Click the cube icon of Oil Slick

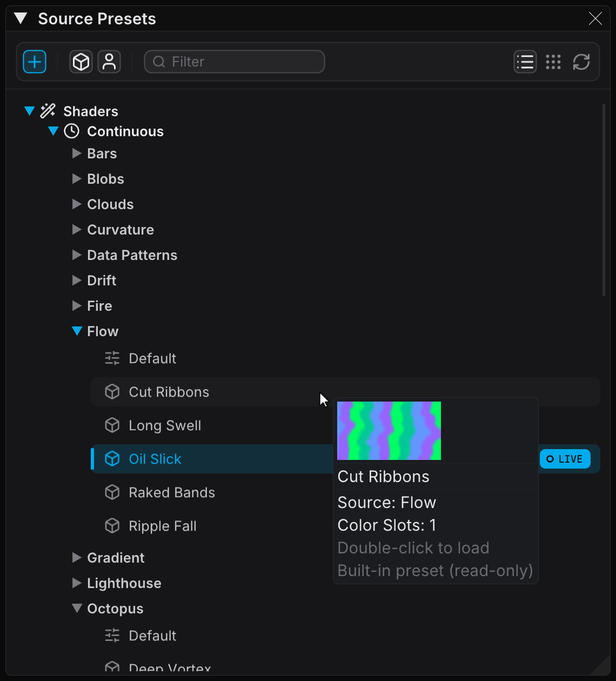tap(112, 459)
